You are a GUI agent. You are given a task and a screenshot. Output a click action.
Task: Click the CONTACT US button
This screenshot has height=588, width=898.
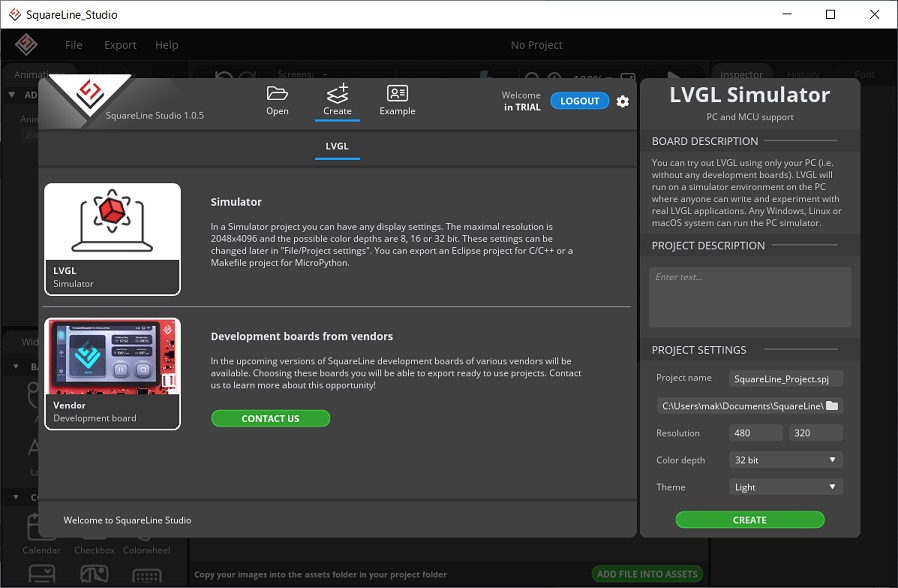[270, 419]
